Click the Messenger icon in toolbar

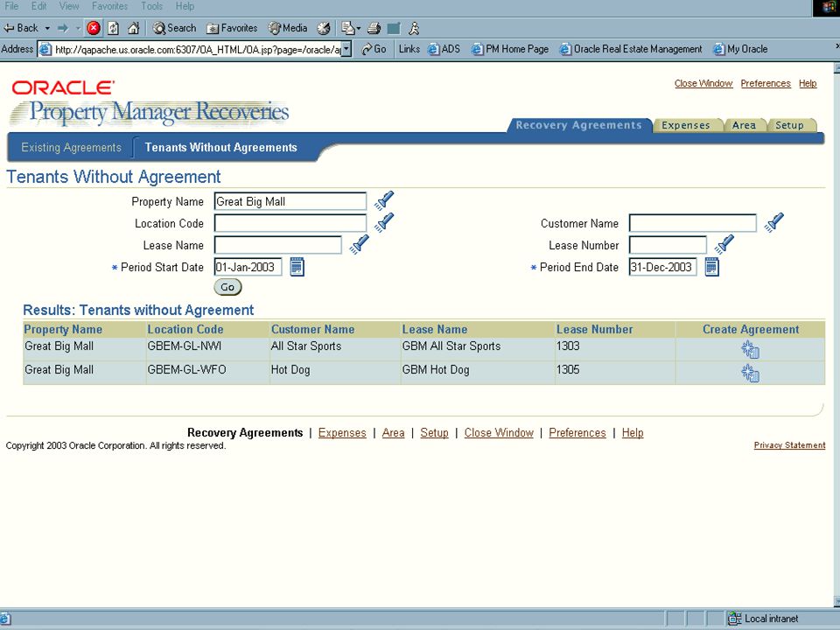coord(414,28)
